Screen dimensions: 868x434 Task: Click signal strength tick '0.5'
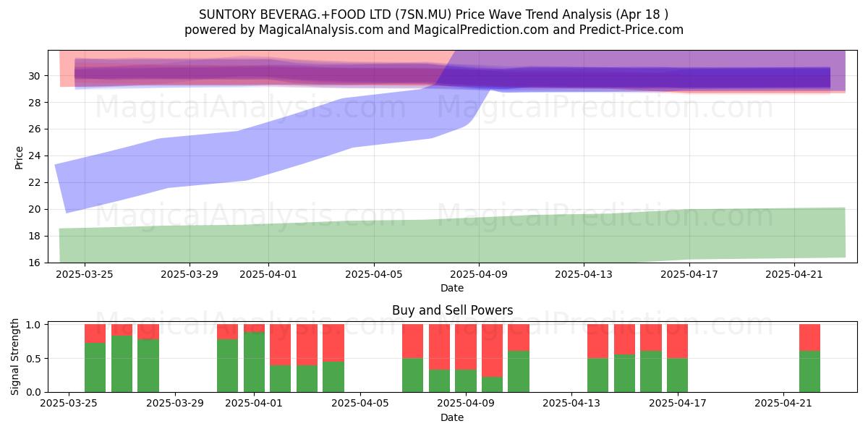click(x=33, y=359)
